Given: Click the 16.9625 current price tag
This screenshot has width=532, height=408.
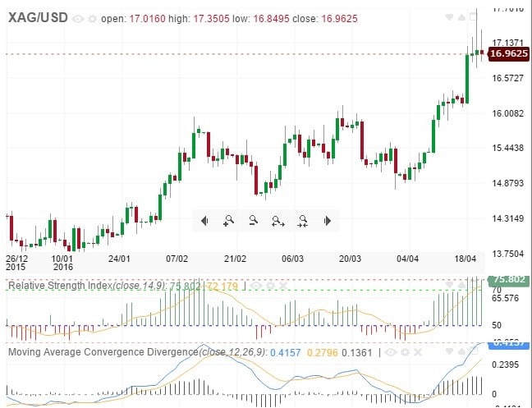Looking at the screenshot, I should [x=507, y=54].
